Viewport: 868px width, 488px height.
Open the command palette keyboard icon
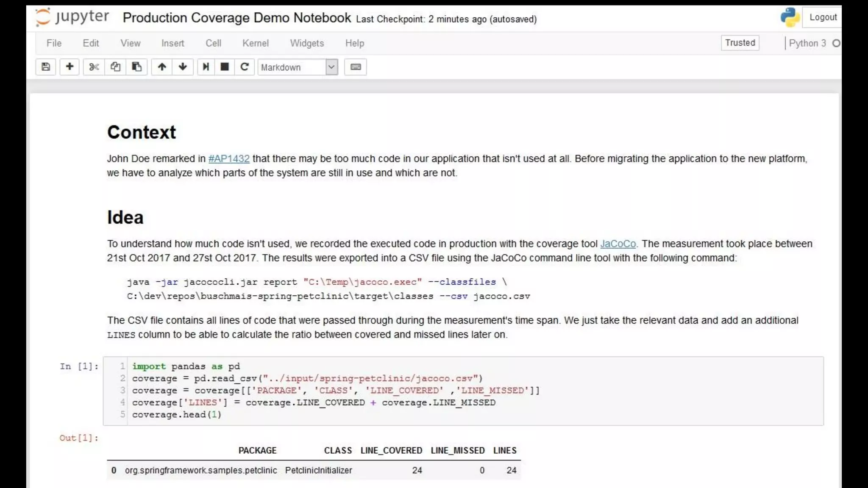(x=356, y=67)
